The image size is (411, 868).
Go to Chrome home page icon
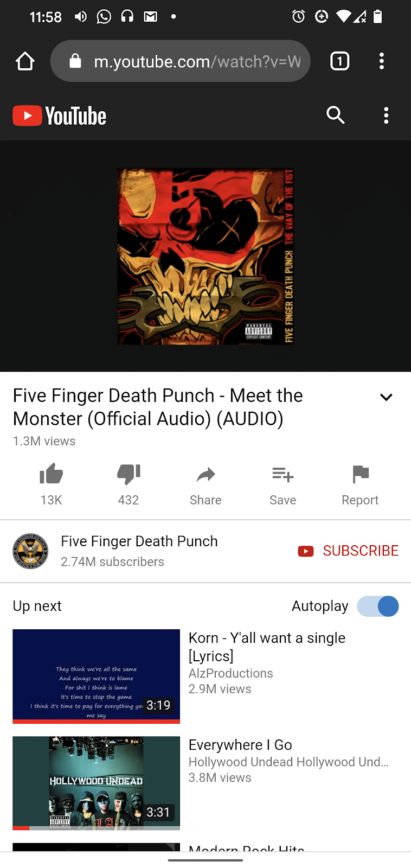(25, 61)
